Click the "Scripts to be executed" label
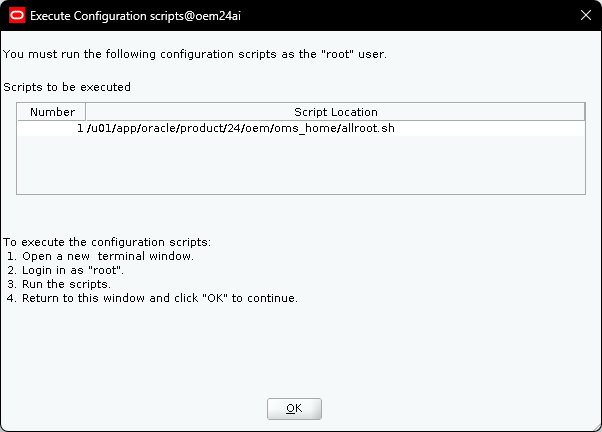Viewport: 602px width, 432px height. pos(67,87)
